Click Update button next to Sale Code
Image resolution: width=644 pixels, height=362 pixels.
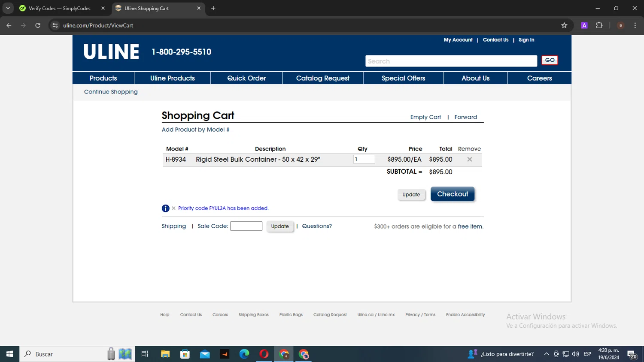tap(280, 226)
